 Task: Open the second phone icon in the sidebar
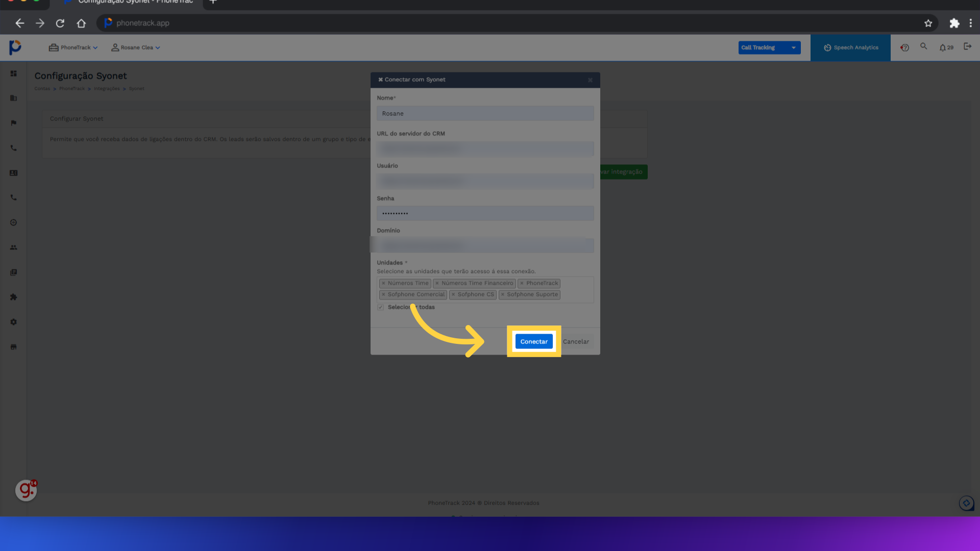pos(14,197)
